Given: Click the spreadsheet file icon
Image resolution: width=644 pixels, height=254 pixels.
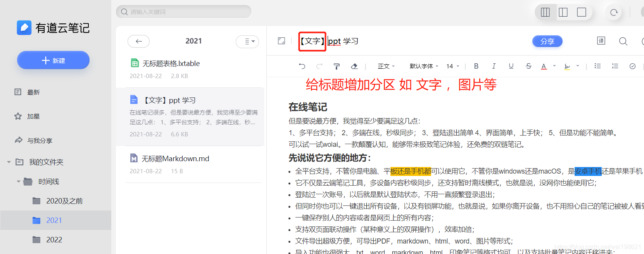Looking at the screenshot, I should [x=135, y=63].
